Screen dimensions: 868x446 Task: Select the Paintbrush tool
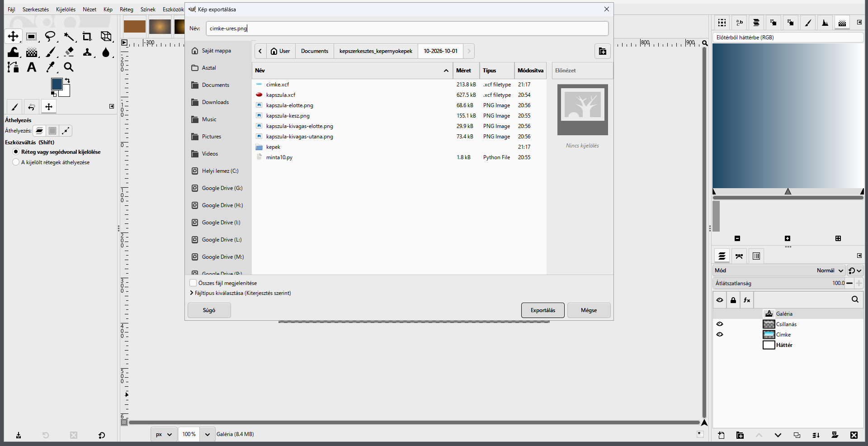coord(50,52)
